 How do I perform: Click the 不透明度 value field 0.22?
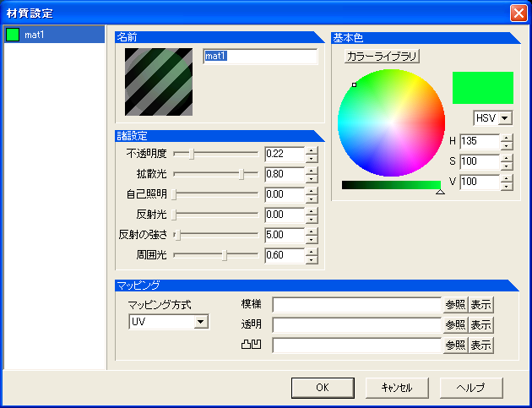click(285, 154)
